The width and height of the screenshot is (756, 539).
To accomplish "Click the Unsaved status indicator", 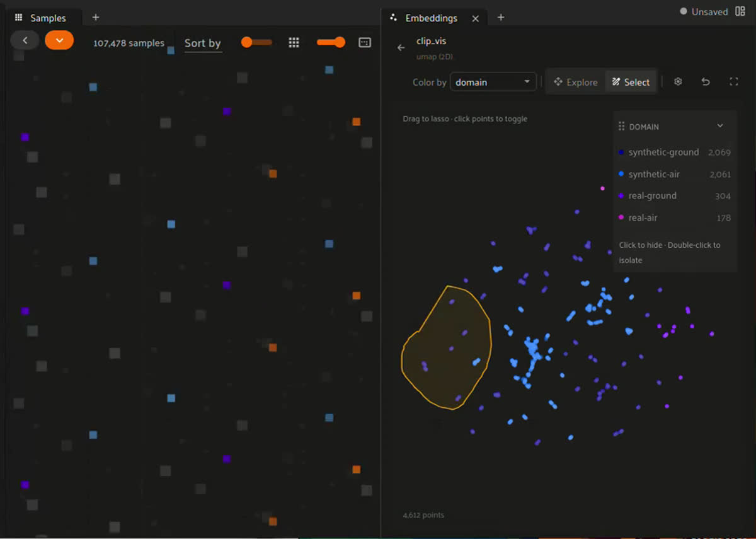I will pyautogui.click(x=704, y=12).
